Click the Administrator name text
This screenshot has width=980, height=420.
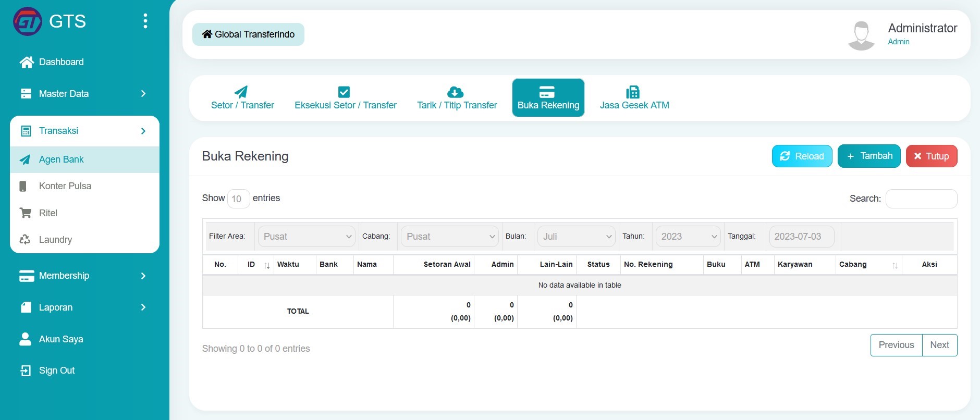pos(922,28)
